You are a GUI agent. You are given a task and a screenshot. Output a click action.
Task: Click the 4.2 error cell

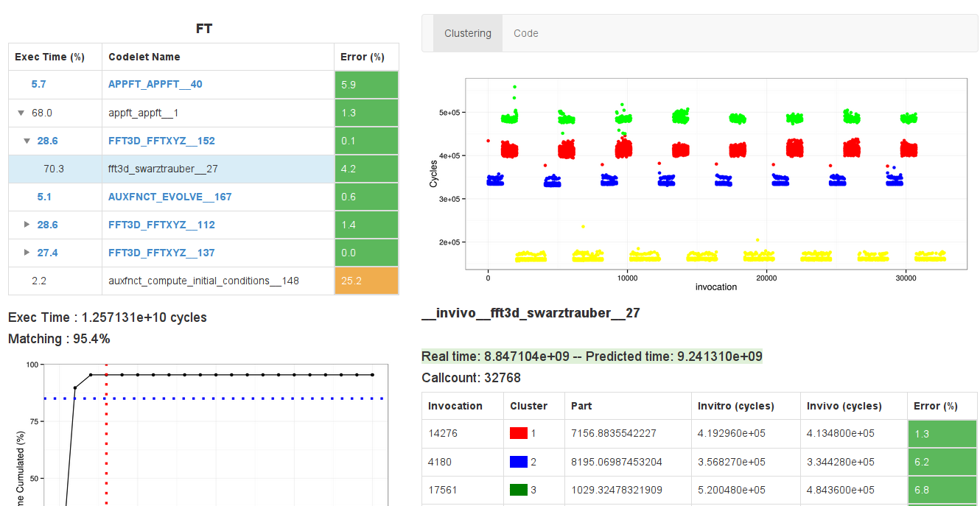pos(366,169)
